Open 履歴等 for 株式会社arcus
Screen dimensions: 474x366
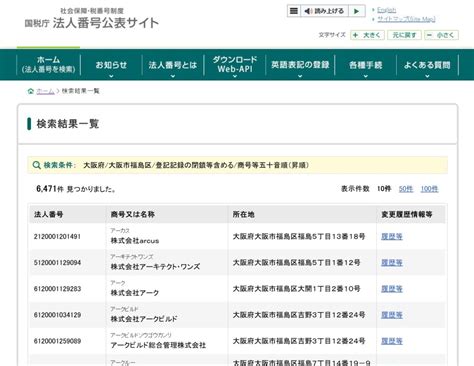392,237
